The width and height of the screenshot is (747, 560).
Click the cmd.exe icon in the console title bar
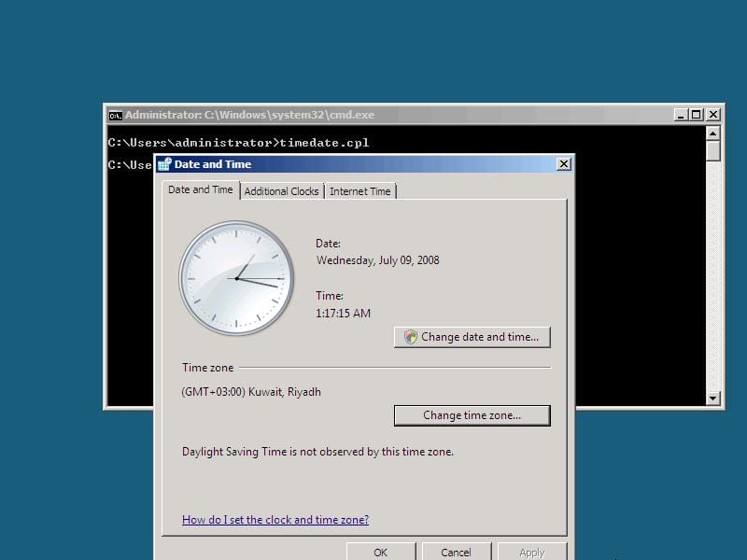(x=116, y=115)
